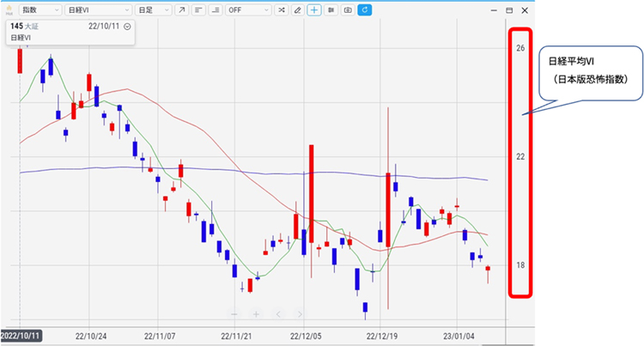Open the 日足 timeframe dropdown
The image size is (644, 346).
tap(153, 9)
